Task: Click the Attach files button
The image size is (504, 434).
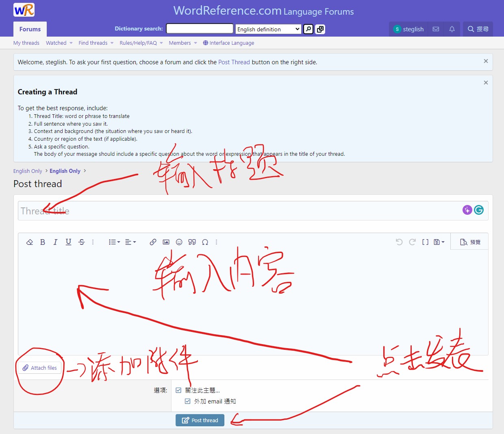Action: point(40,368)
